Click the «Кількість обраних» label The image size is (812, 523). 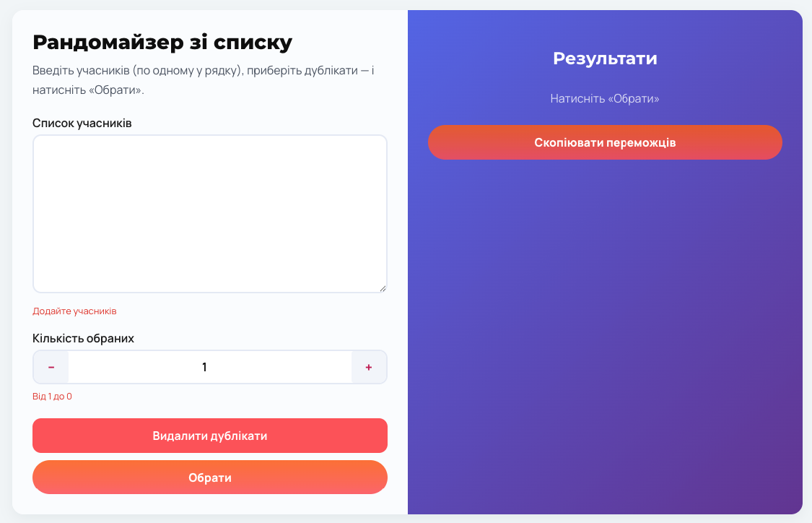(83, 338)
